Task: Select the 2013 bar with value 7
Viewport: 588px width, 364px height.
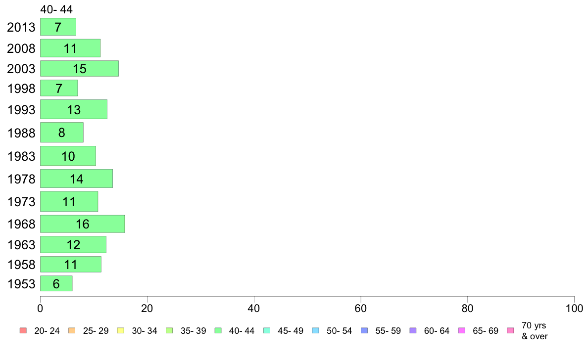Action: [x=58, y=27]
